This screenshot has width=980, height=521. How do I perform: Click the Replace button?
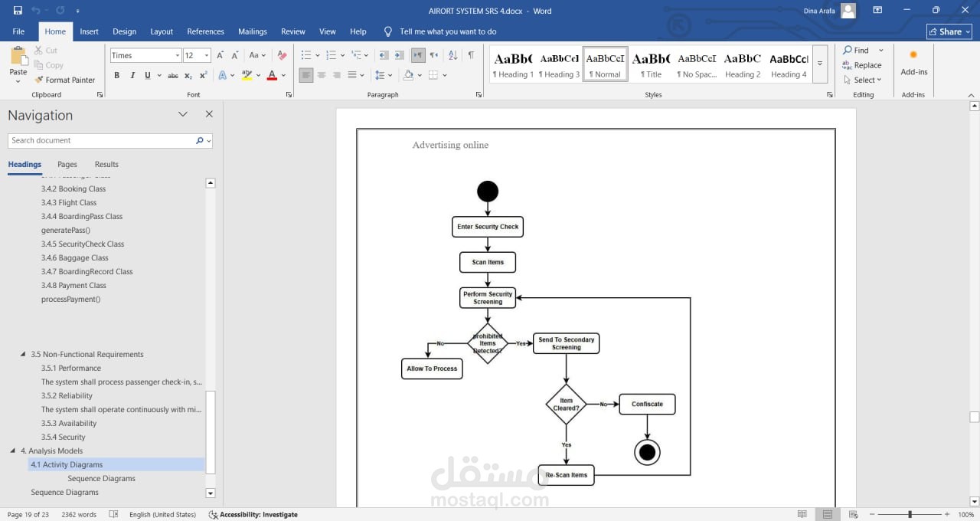pyautogui.click(x=862, y=65)
